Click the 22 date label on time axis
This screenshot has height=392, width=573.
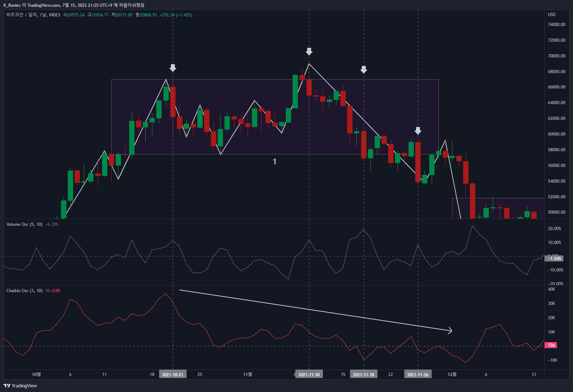pos(391,375)
